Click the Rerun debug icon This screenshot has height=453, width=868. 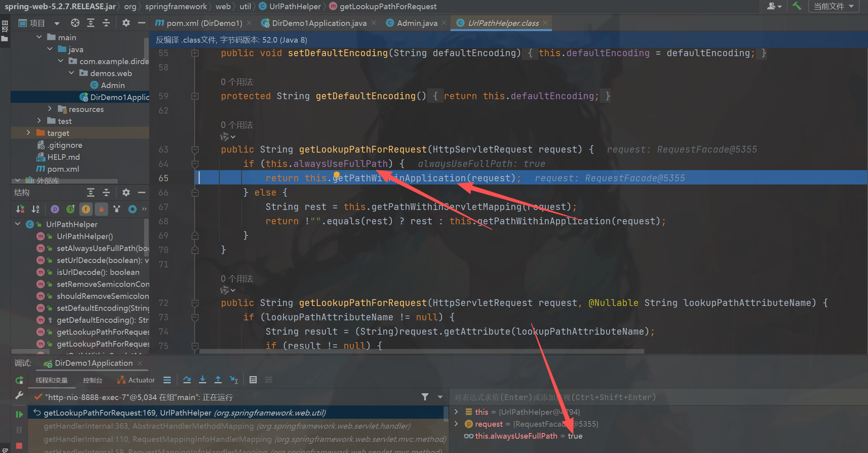19,380
